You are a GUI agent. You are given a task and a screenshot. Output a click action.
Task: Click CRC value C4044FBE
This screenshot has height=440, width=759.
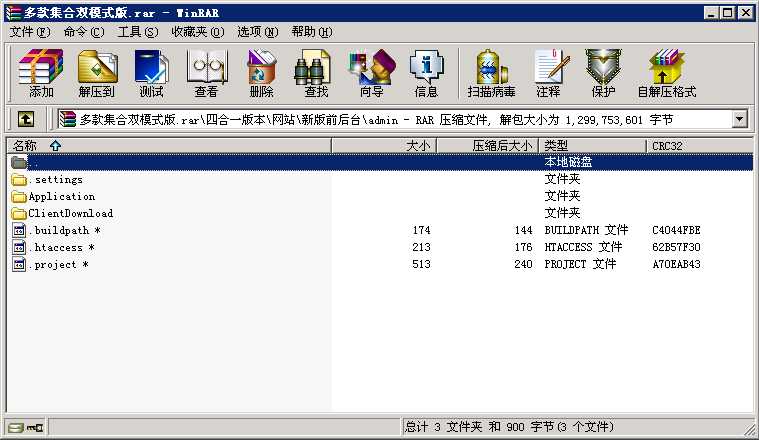tap(676, 230)
